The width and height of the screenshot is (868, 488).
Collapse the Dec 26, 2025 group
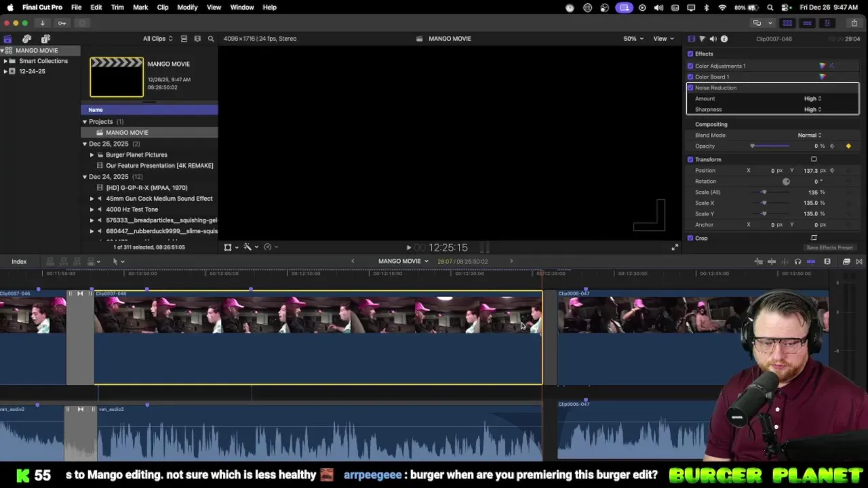(x=85, y=144)
